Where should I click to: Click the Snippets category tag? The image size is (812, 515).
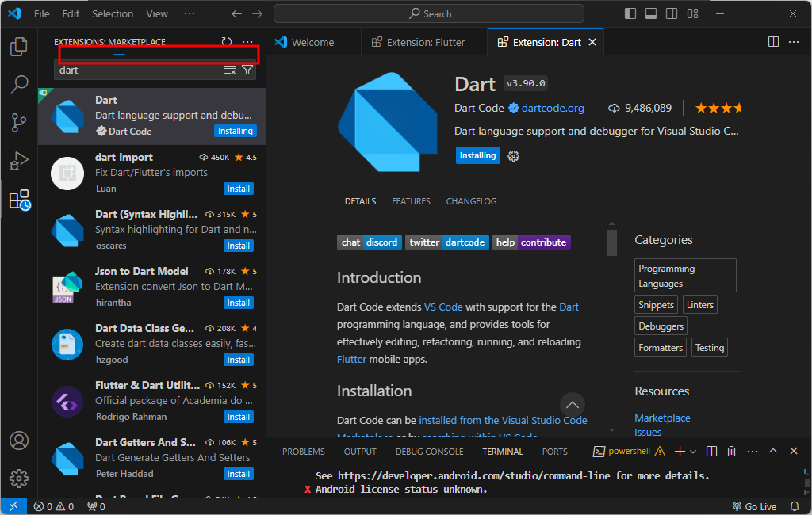[x=656, y=305]
